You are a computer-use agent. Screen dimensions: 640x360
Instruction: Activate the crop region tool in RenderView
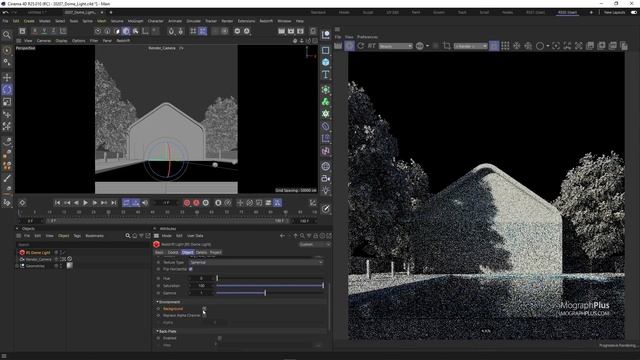(447, 46)
